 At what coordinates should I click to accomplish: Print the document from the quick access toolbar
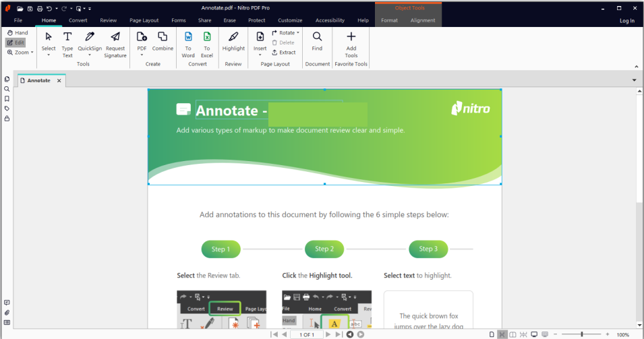click(40, 8)
